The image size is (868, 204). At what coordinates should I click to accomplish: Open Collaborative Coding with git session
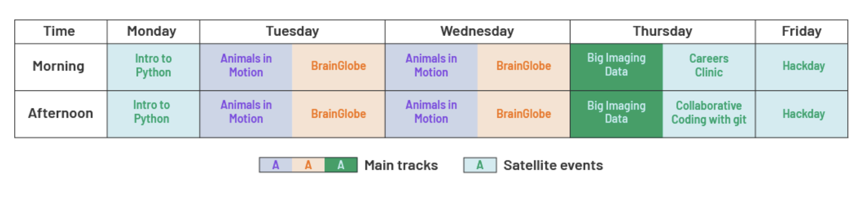coord(709,113)
